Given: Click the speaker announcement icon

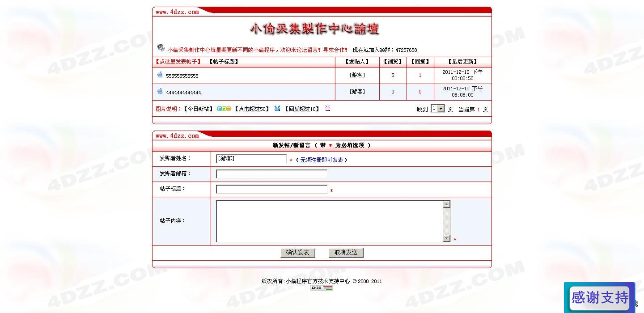Looking at the screenshot, I should coord(161,47).
